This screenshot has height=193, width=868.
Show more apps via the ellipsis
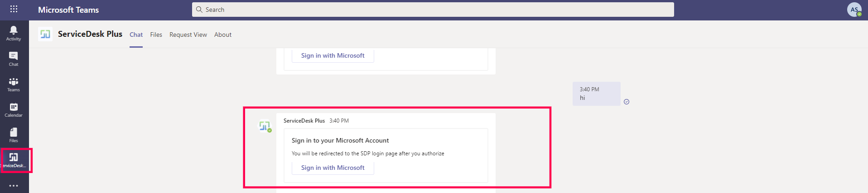pyautogui.click(x=14, y=186)
